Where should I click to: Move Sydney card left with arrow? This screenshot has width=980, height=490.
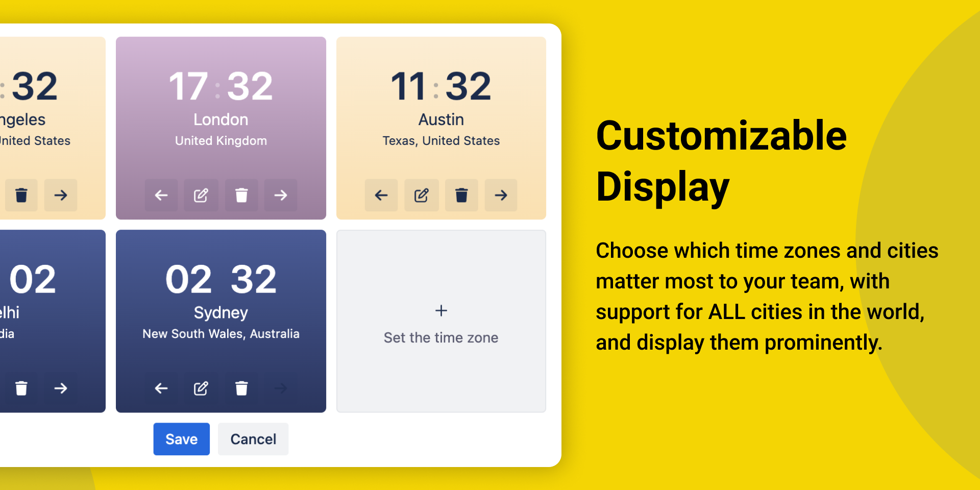coord(161,388)
